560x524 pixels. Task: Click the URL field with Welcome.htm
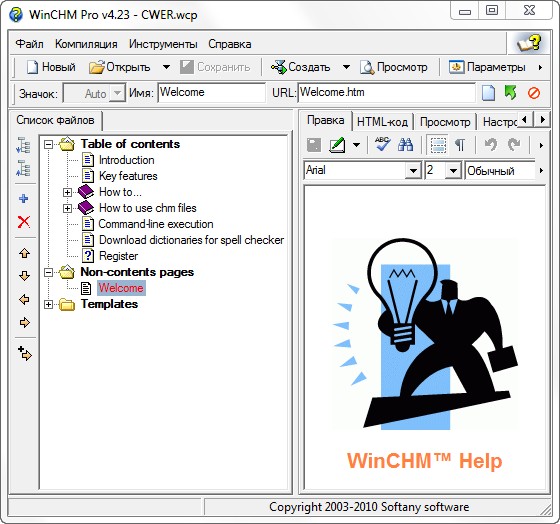click(x=386, y=93)
